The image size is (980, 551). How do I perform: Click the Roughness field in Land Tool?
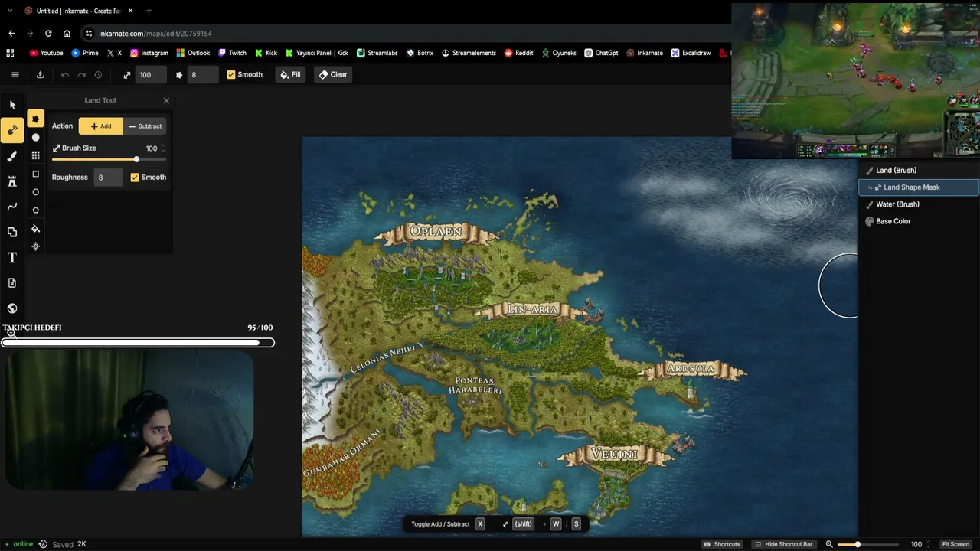(109, 178)
